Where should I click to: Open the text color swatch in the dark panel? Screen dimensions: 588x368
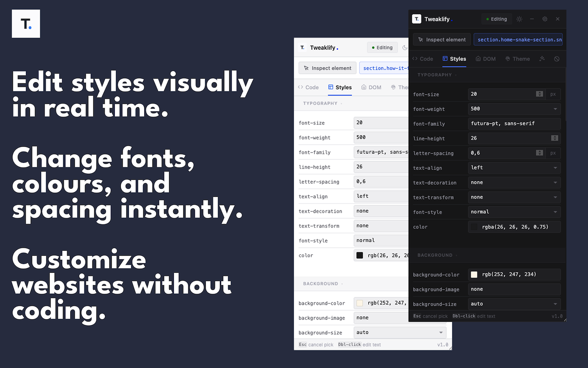point(474,227)
